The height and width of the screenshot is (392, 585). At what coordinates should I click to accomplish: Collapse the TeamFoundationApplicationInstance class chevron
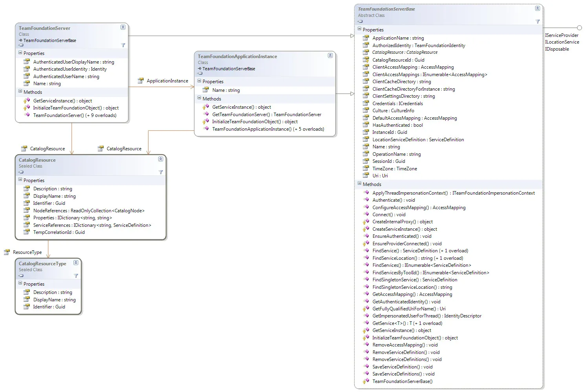tap(330, 55)
